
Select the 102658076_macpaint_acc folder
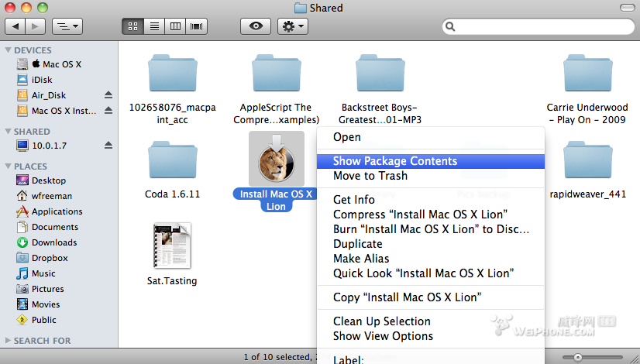pos(172,74)
